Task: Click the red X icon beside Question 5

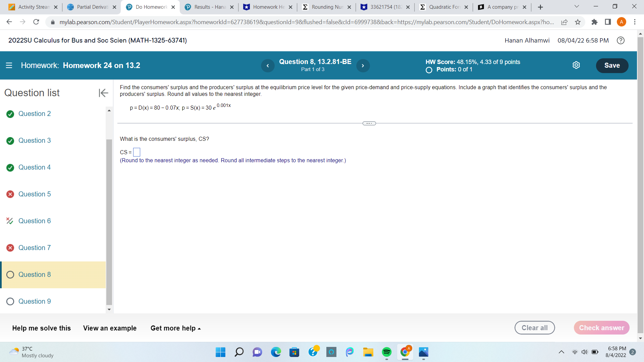Action: (x=10, y=194)
